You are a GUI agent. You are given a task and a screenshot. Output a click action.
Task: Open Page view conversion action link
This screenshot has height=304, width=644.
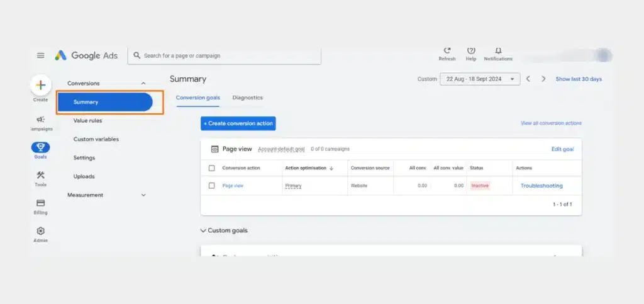pos(233,186)
